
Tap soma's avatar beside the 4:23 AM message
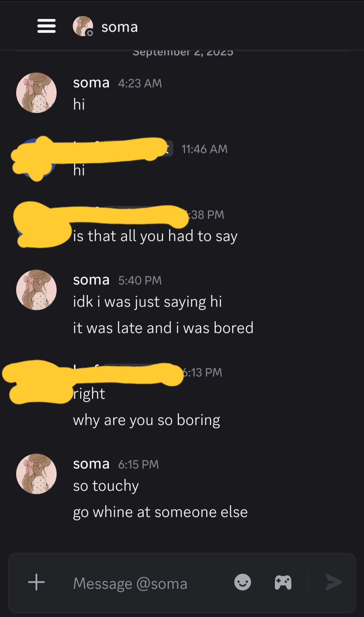pos(36,93)
